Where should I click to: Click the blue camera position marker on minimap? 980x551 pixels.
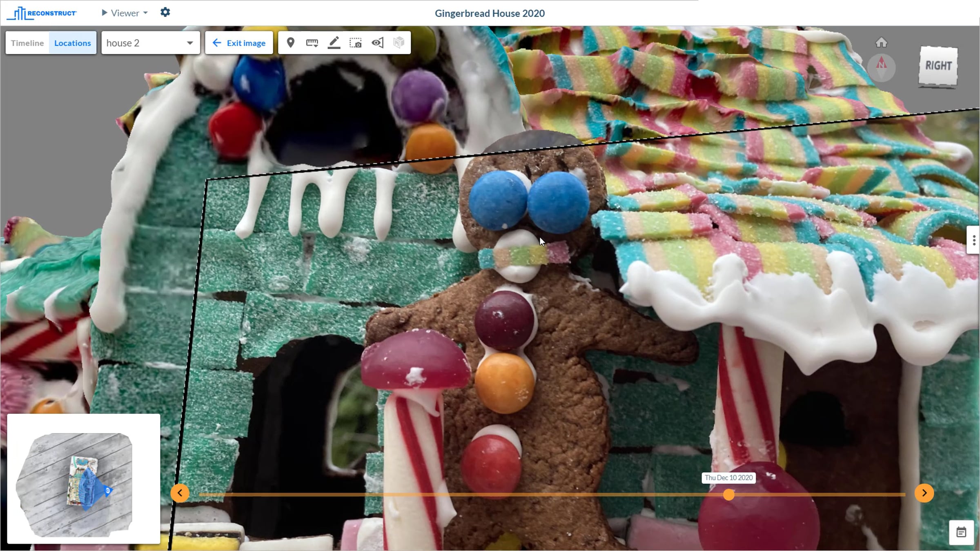pos(107,491)
